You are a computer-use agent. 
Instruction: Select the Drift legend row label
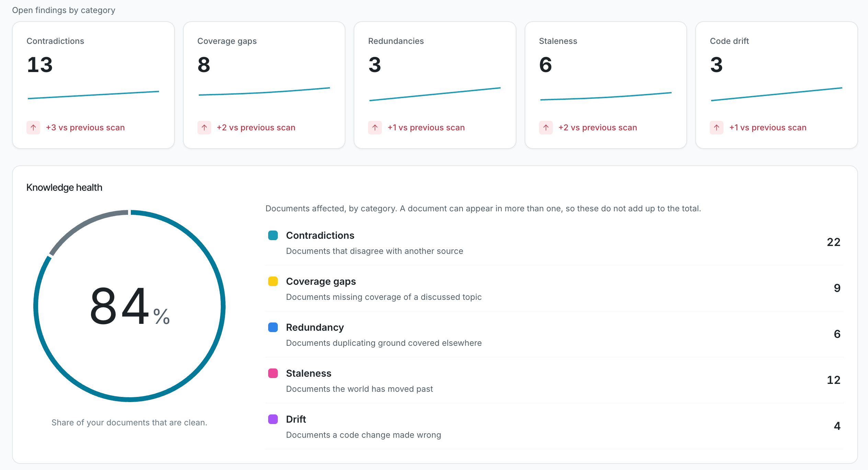296,419
